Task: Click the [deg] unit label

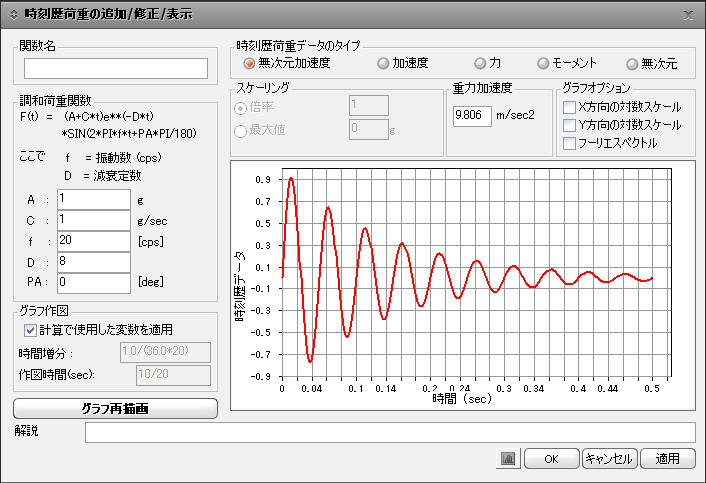Action: 151,282
